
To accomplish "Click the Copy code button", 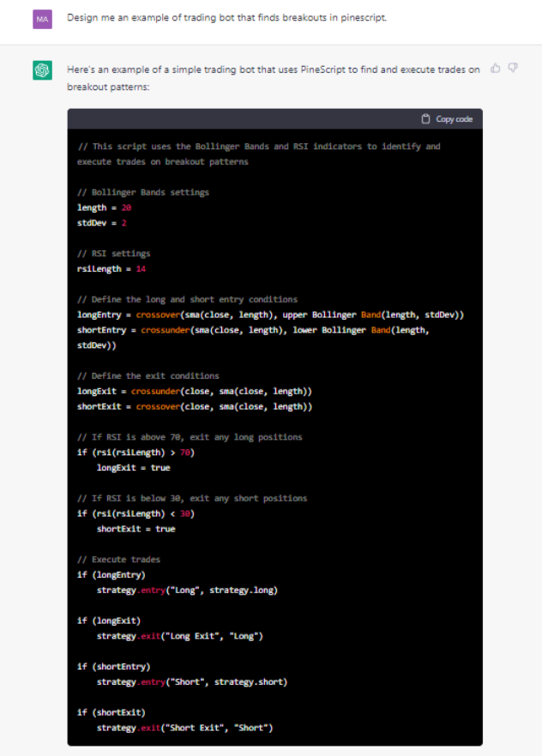I will [447, 119].
